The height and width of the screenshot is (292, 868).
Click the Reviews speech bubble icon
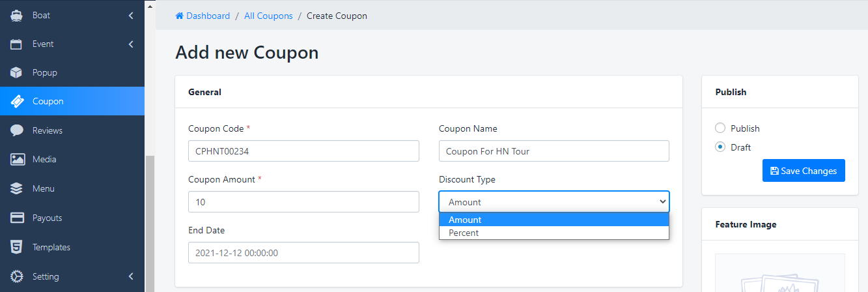pyautogui.click(x=17, y=130)
